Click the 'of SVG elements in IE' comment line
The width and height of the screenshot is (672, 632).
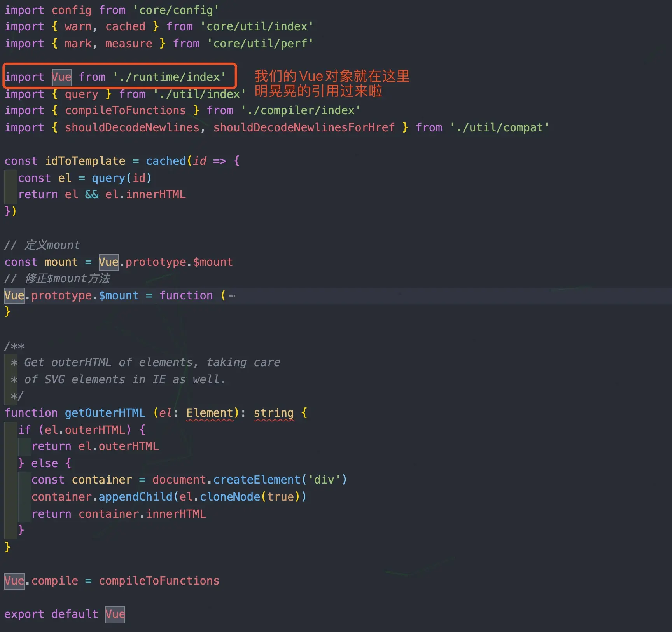(x=119, y=379)
